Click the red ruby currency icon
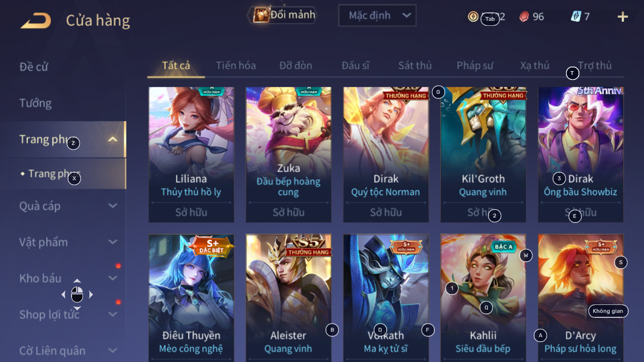 point(524,17)
